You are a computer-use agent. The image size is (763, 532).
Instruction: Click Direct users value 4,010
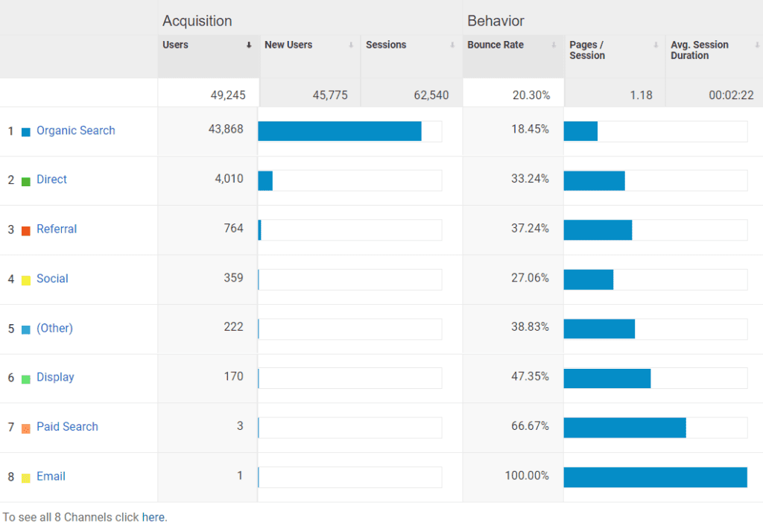[x=229, y=179]
